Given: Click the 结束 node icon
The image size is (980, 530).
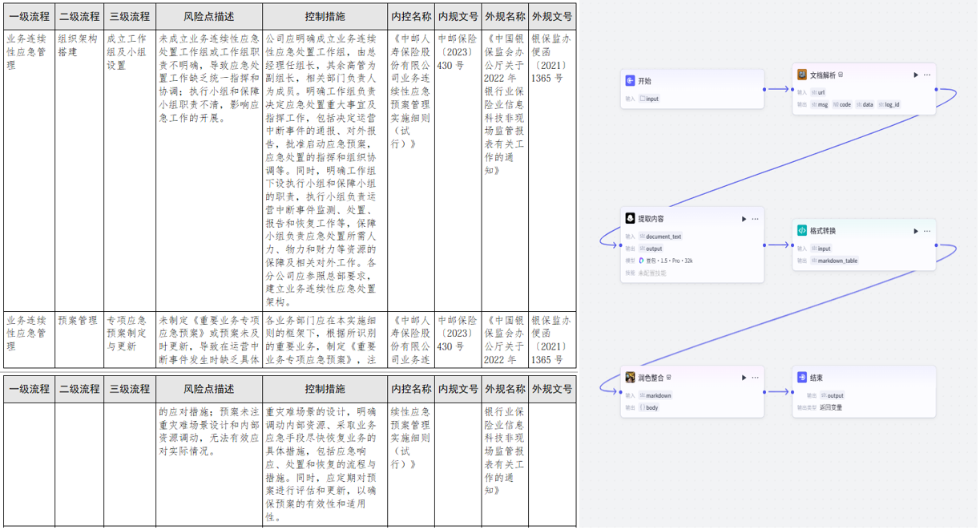Looking at the screenshot, I should pos(802,377).
